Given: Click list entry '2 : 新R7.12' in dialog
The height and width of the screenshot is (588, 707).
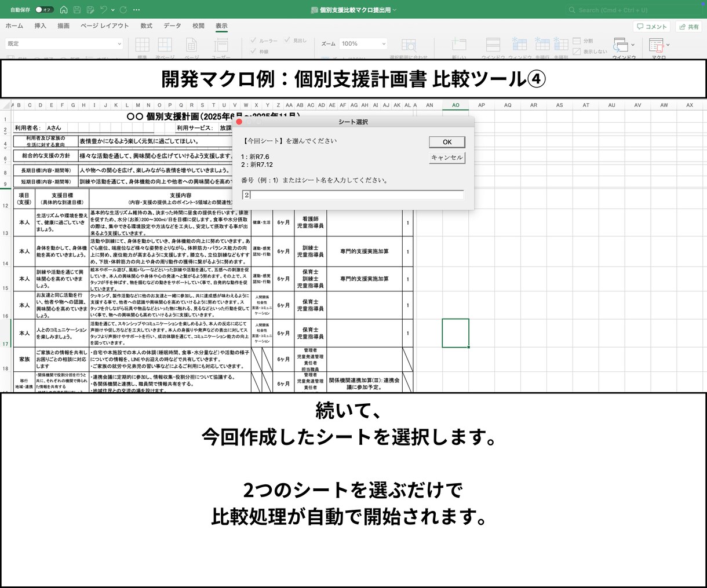Looking at the screenshot, I should (257, 165).
